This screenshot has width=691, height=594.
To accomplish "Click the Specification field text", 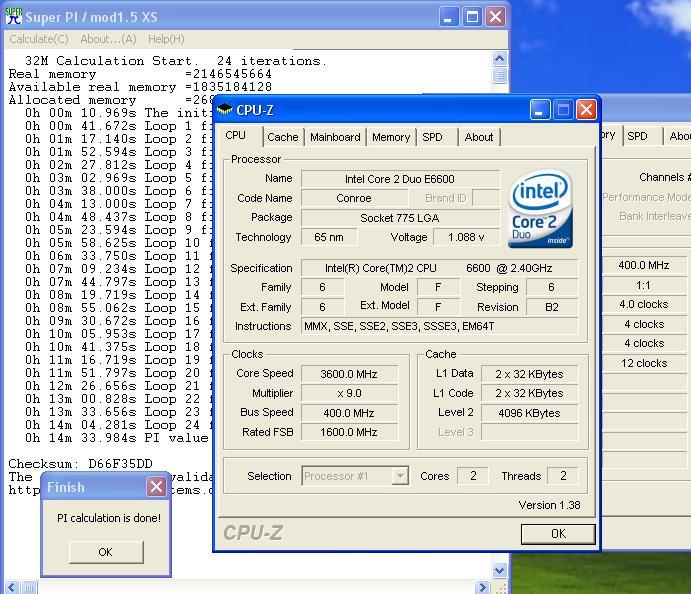I will pos(439,268).
